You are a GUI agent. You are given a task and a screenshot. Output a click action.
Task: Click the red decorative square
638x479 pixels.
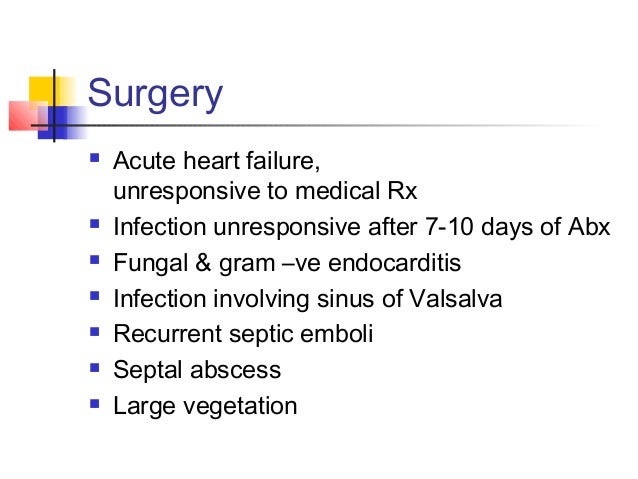pos(27,115)
